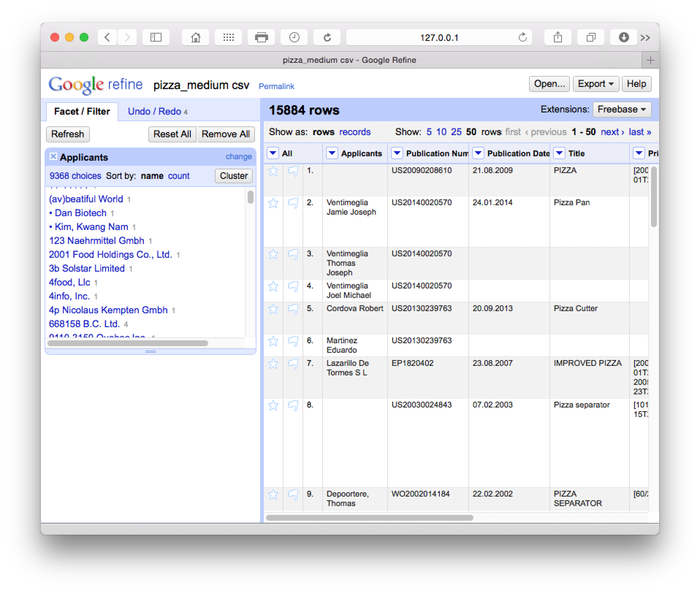The width and height of the screenshot is (700, 593).
Task: Open the All column dropdown menu
Action: 273,153
